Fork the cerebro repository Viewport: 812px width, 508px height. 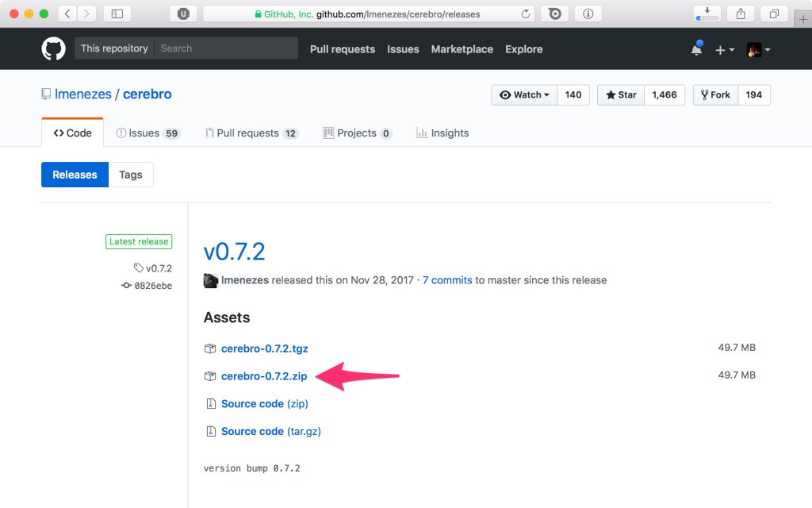pos(716,95)
